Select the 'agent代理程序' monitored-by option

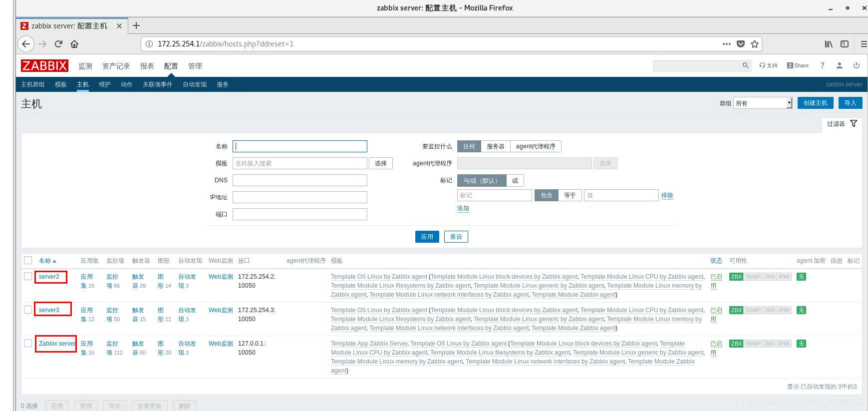click(x=536, y=146)
